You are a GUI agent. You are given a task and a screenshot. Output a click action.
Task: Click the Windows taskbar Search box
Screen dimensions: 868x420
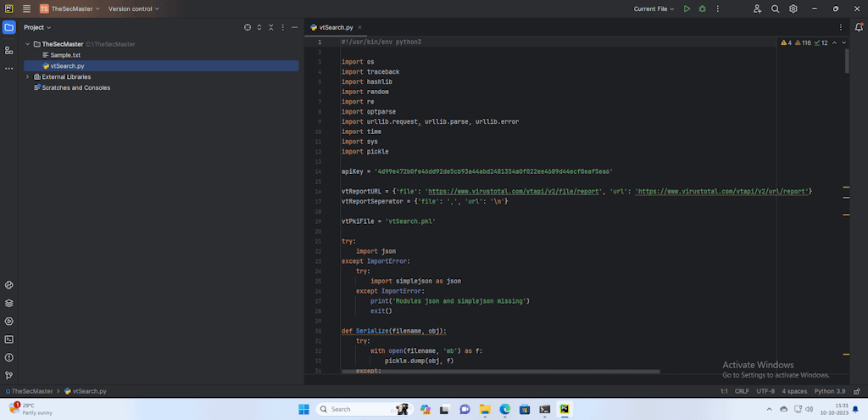coord(364,409)
